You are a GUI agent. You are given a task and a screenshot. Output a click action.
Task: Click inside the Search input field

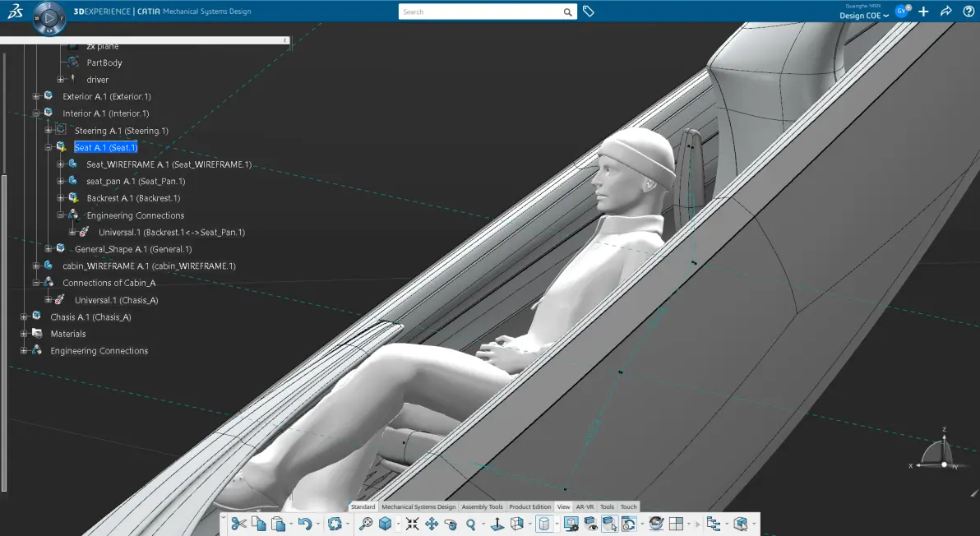pos(480,12)
